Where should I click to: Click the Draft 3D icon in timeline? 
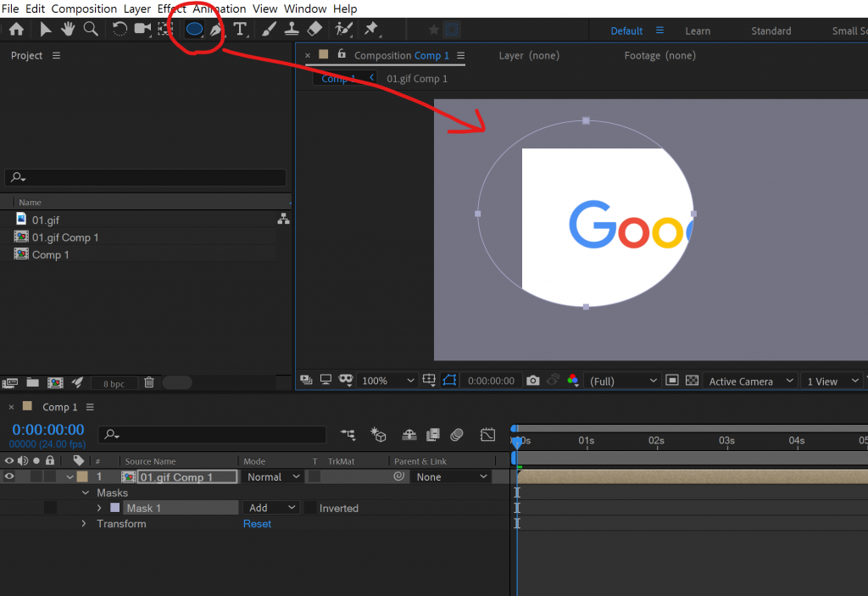pos(378,435)
